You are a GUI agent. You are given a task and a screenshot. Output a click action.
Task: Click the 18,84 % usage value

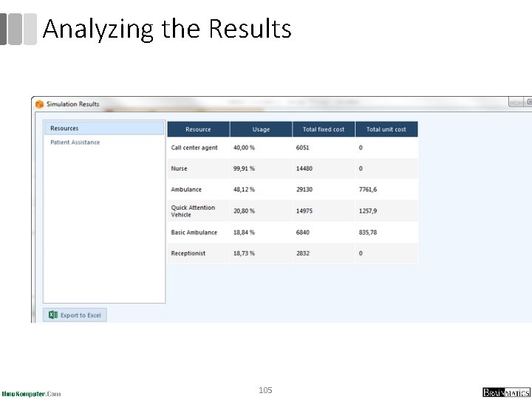coord(244,233)
